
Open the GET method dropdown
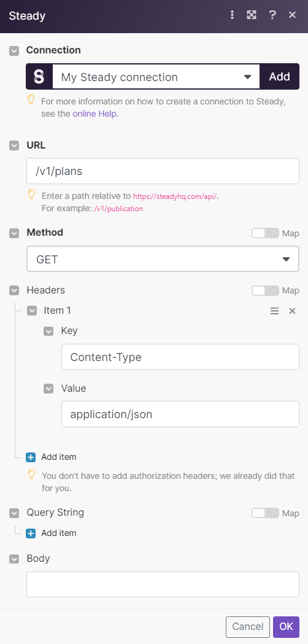(x=163, y=259)
